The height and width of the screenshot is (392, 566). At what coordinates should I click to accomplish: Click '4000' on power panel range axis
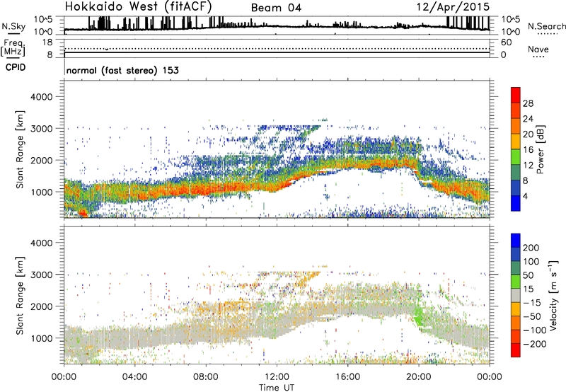[x=41, y=97]
